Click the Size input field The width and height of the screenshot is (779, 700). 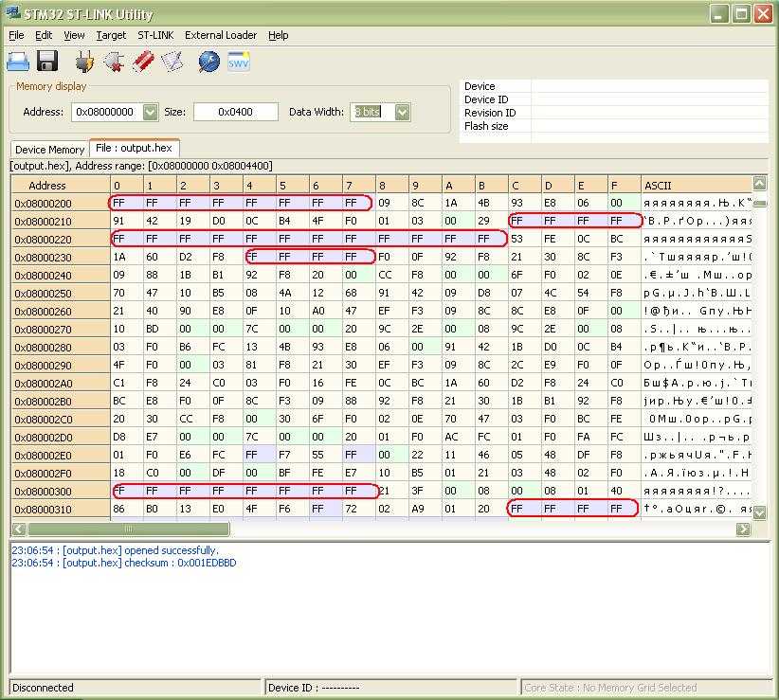click(x=235, y=112)
